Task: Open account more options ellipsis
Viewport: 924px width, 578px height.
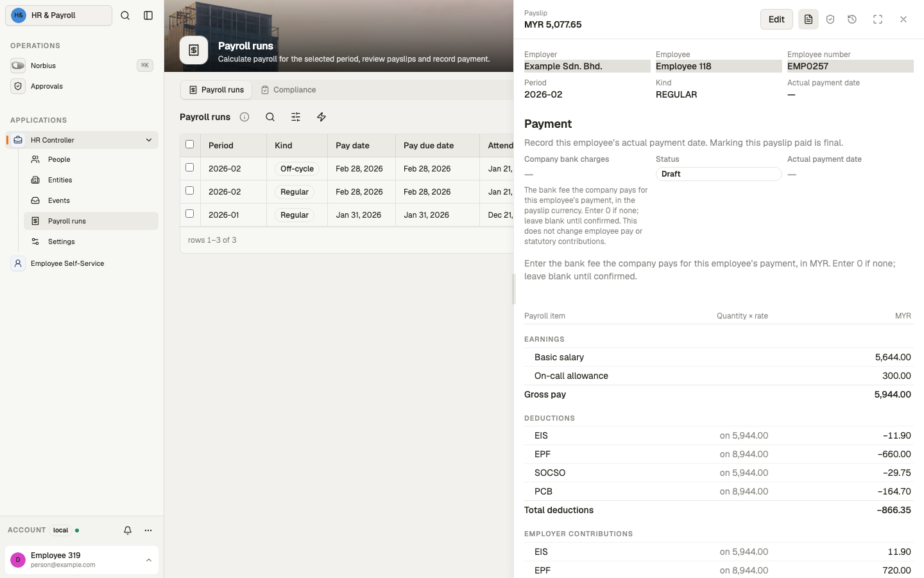Action: coord(148,530)
